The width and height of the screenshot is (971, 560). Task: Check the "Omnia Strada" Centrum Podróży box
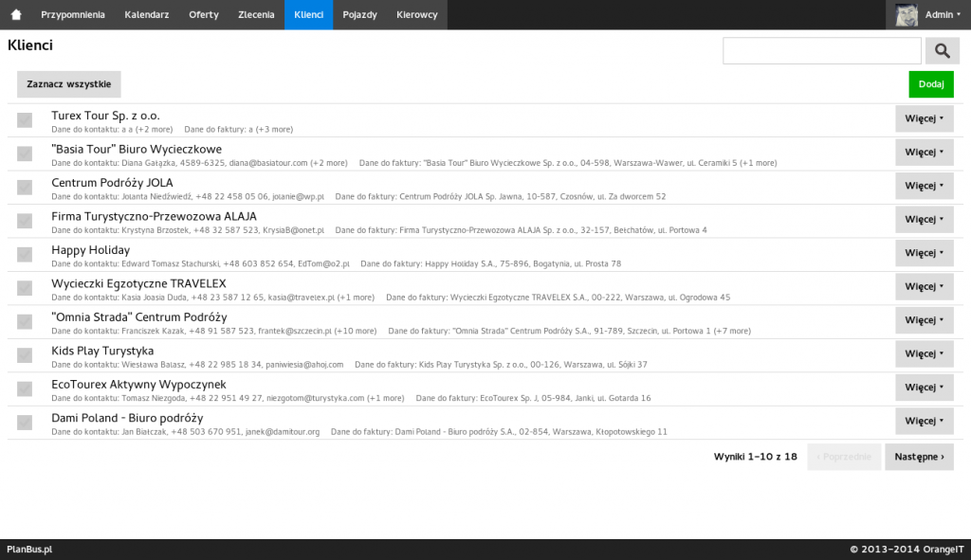[x=25, y=322]
